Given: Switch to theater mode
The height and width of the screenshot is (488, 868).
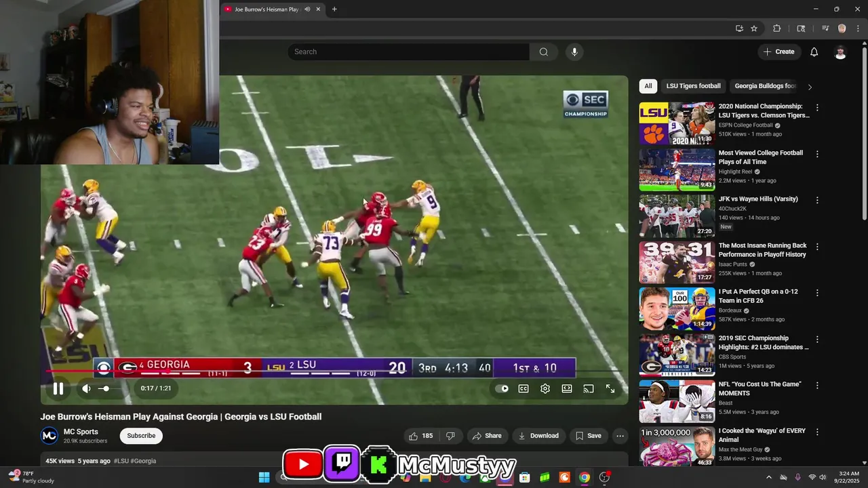Looking at the screenshot, I should (567, 388).
